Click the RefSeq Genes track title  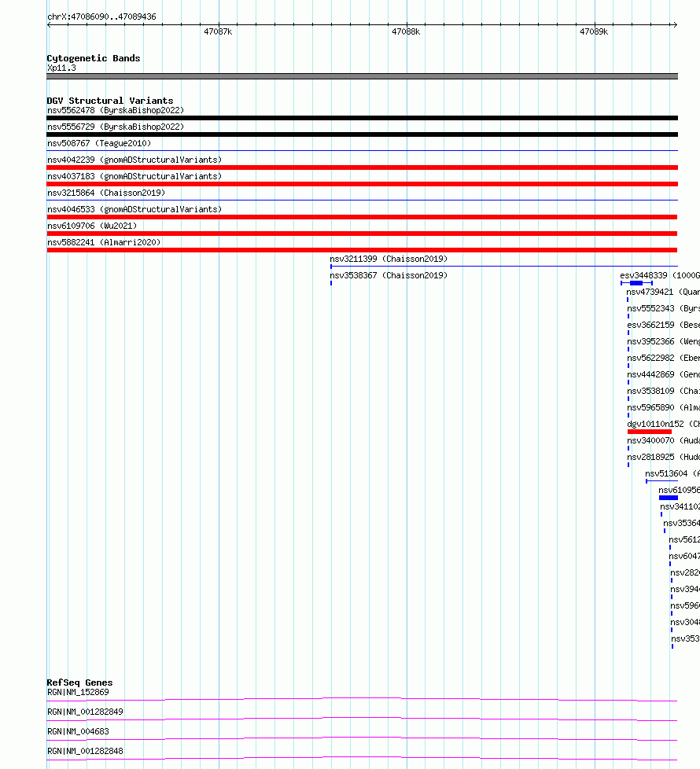[79, 683]
